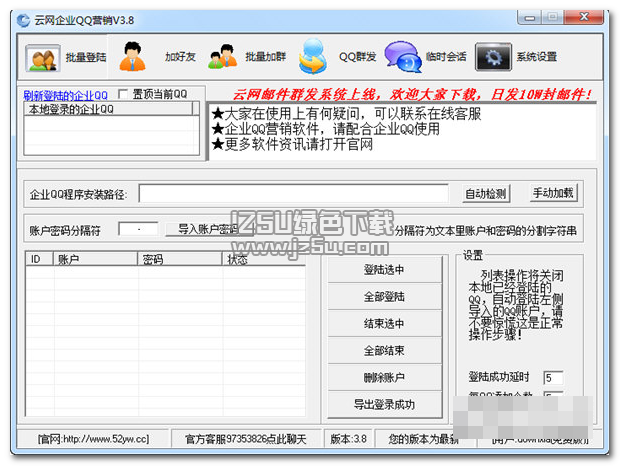620x466 pixels.
Task: Sort by 密码 column header
Action: pyautogui.click(x=180, y=259)
